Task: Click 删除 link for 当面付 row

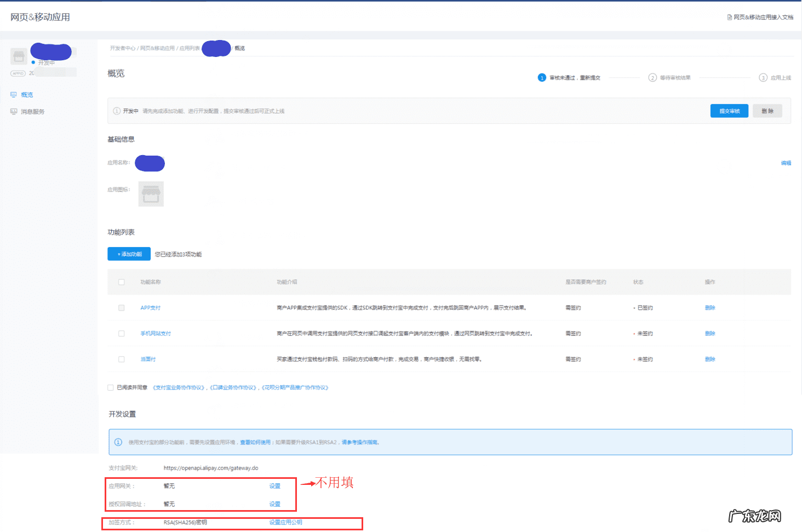Action: coord(710,359)
